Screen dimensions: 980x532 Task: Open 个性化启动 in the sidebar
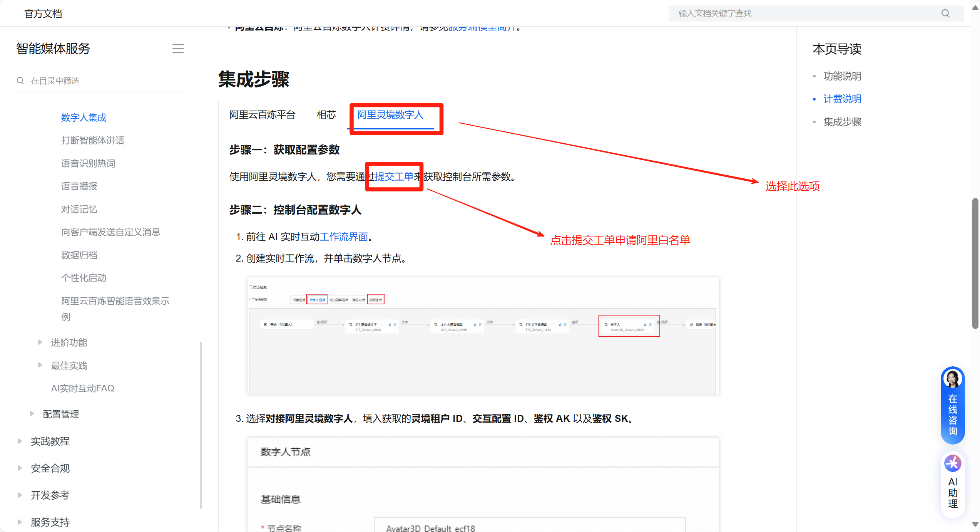(x=84, y=278)
